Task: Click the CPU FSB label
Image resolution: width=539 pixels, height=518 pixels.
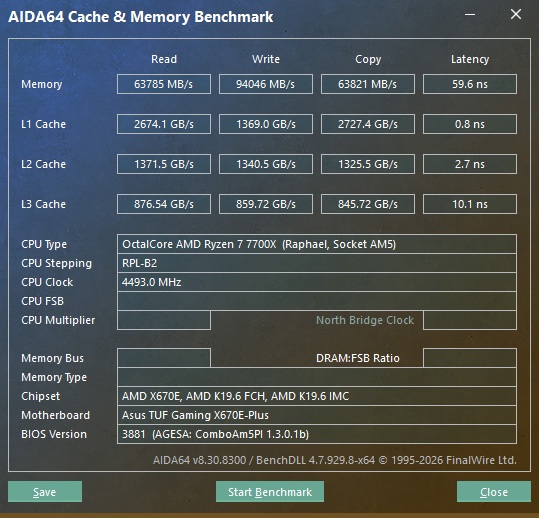Action: pos(42,301)
